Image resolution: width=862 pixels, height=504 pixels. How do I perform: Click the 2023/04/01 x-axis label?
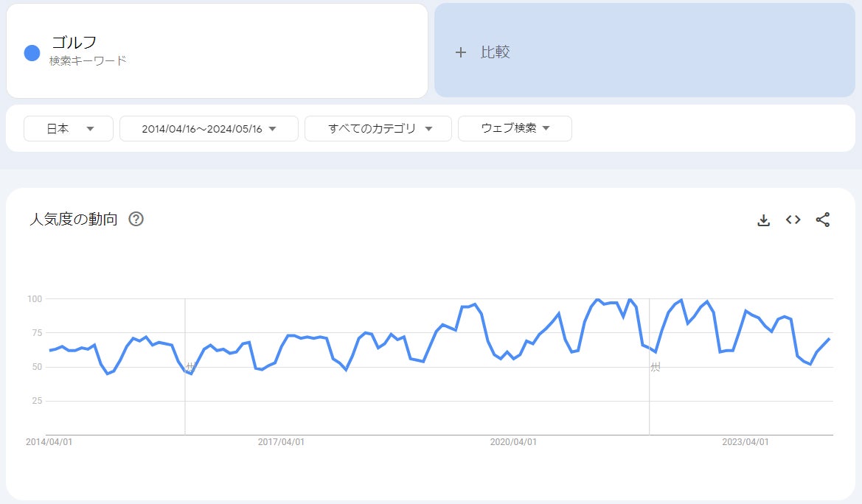pyautogui.click(x=745, y=442)
